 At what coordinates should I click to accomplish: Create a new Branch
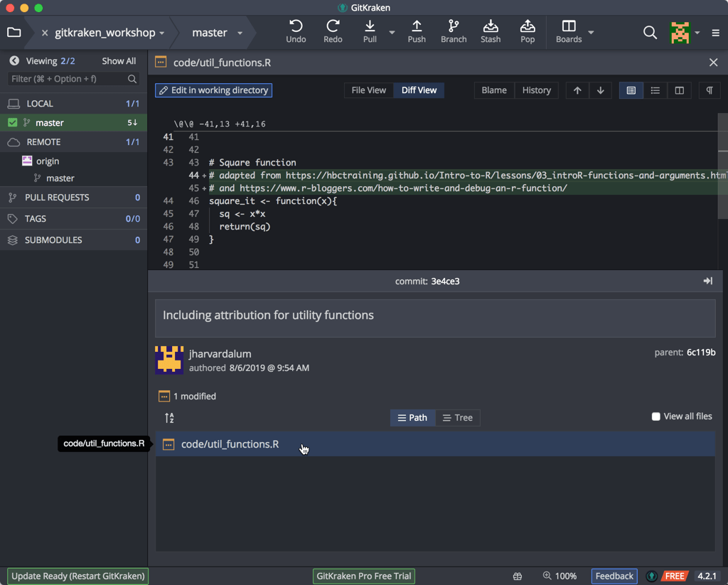pos(454,31)
